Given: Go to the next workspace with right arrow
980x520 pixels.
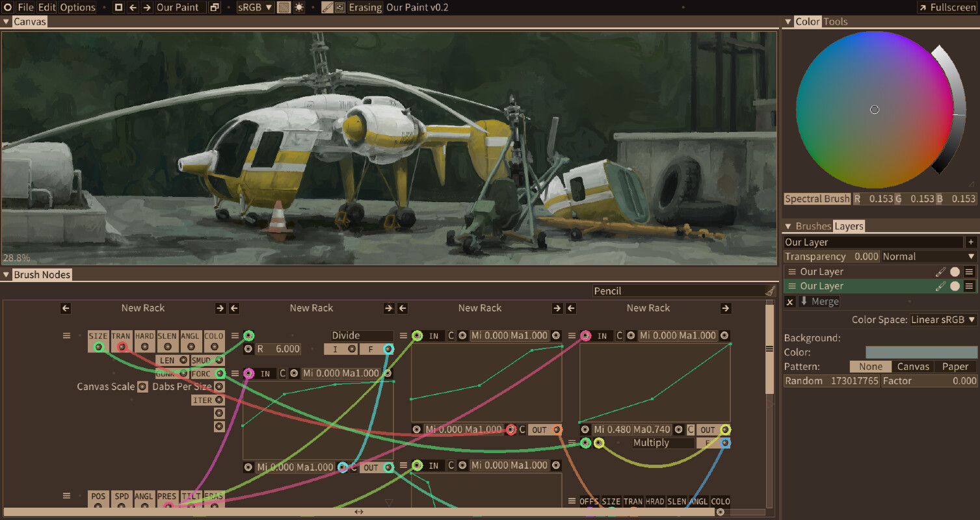Looking at the screenshot, I should pos(147,8).
